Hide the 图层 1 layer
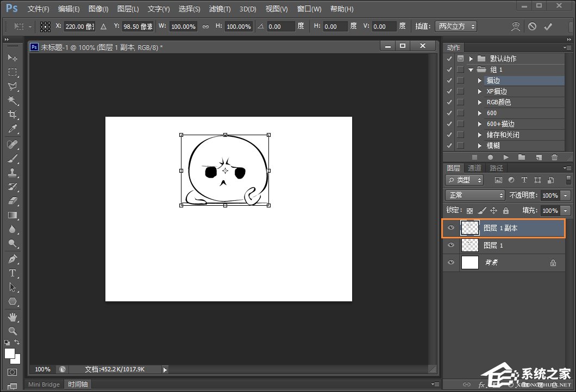Image resolution: width=576 pixels, height=392 pixels. click(450, 245)
